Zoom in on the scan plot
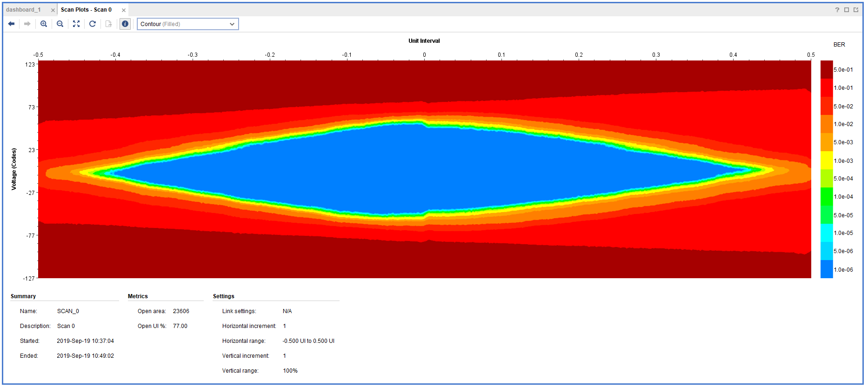Viewport: 868px width, 388px height. 44,24
